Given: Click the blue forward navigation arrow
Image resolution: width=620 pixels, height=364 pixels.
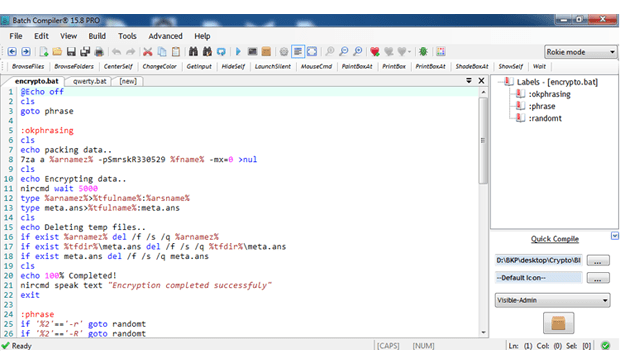Looking at the screenshot, I should click(26, 52).
